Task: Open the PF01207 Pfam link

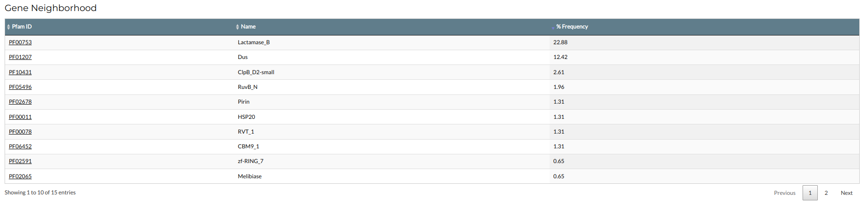Action: [x=20, y=57]
